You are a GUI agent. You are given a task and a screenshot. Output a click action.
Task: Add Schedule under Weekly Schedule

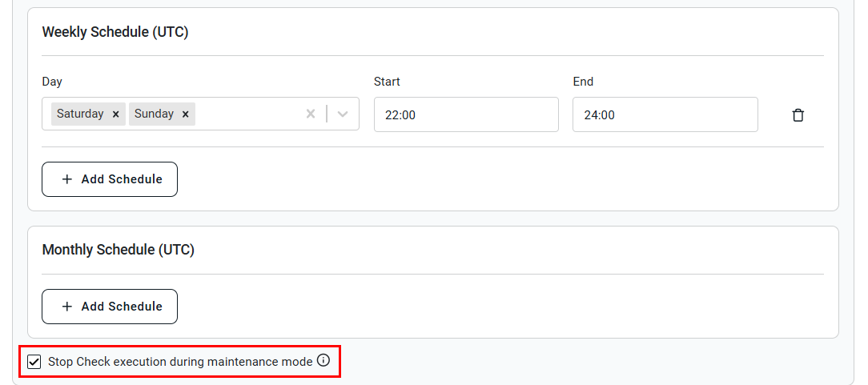coord(110,179)
